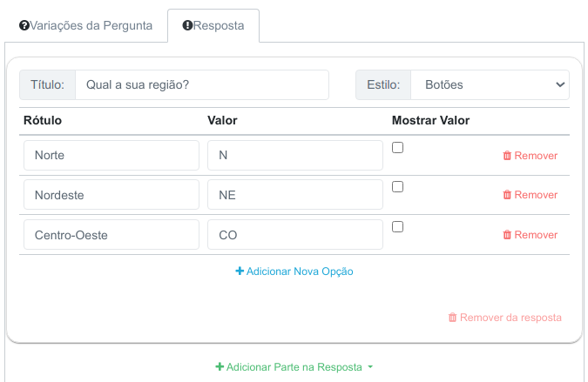Viewport: 588px width, 382px height.
Task: Click the plus icon for Adicionar Nova Opção
Action: (240, 271)
